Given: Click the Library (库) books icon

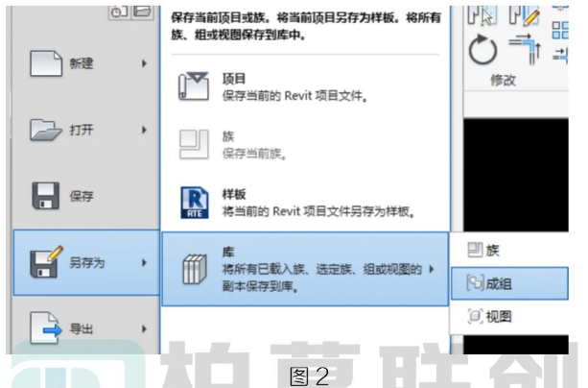Looking at the screenshot, I should point(195,269).
